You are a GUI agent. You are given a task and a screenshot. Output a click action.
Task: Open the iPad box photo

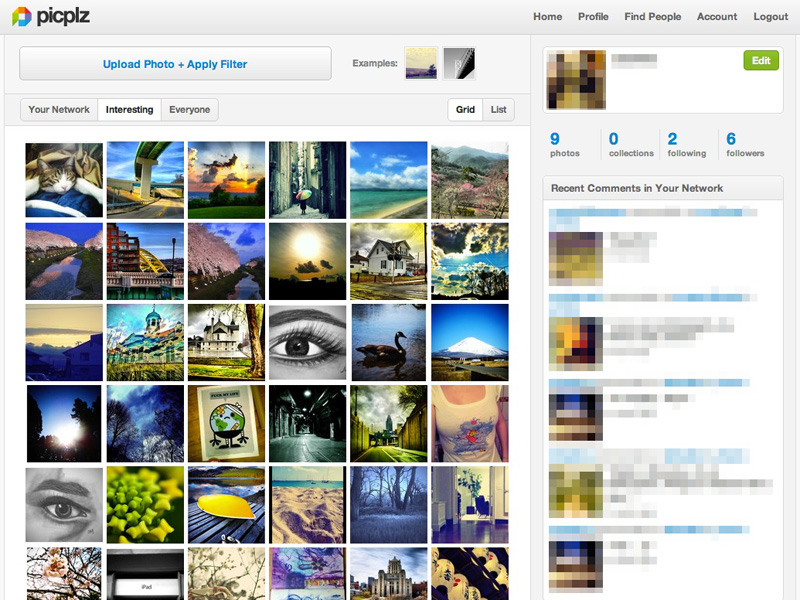(145, 573)
